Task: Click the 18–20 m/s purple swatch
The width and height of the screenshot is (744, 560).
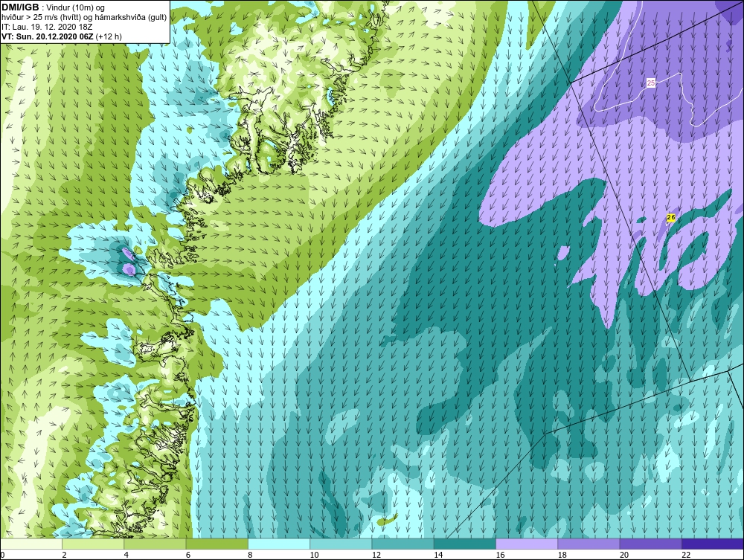Action: [x=589, y=544]
